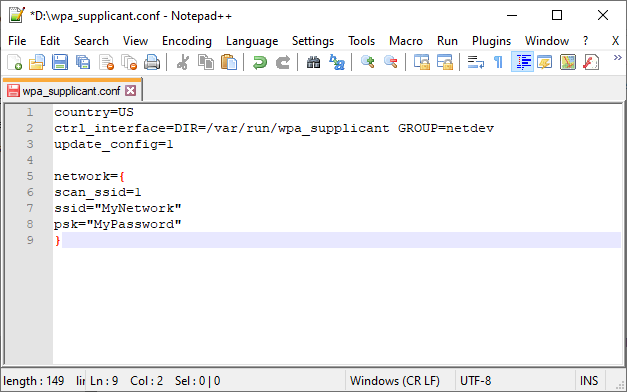
Task: Click the Copy toolbar icon
Action: pos(206,62)
